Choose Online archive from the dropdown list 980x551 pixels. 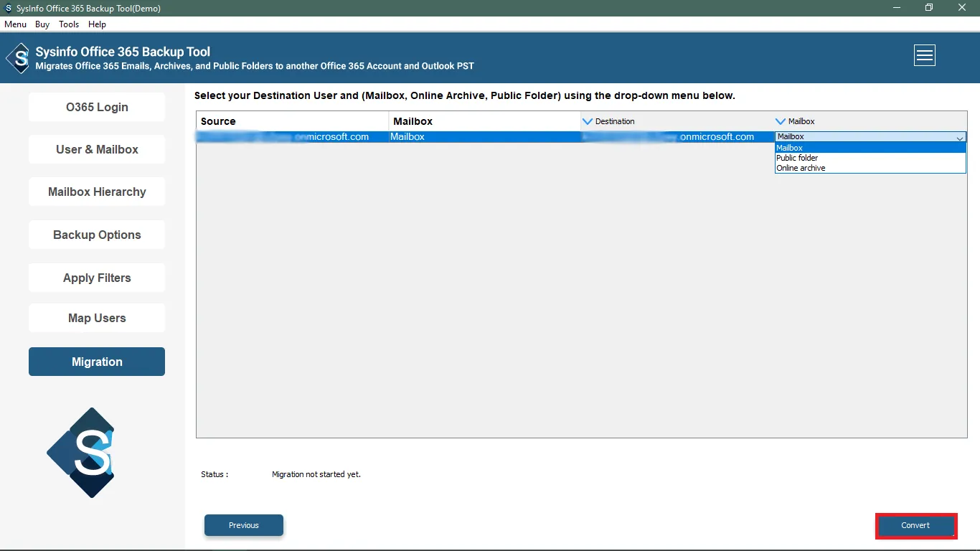click(x=870, y=168)
